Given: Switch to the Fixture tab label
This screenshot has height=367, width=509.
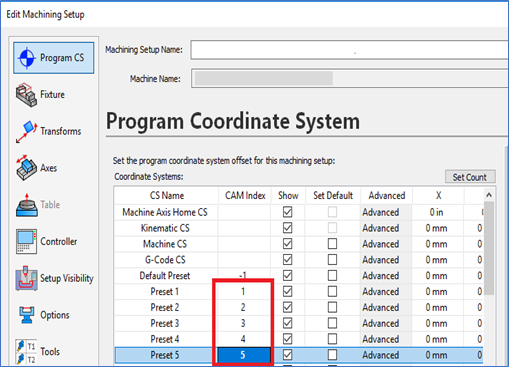Looking at the screenshot, I should pos(52,95).
